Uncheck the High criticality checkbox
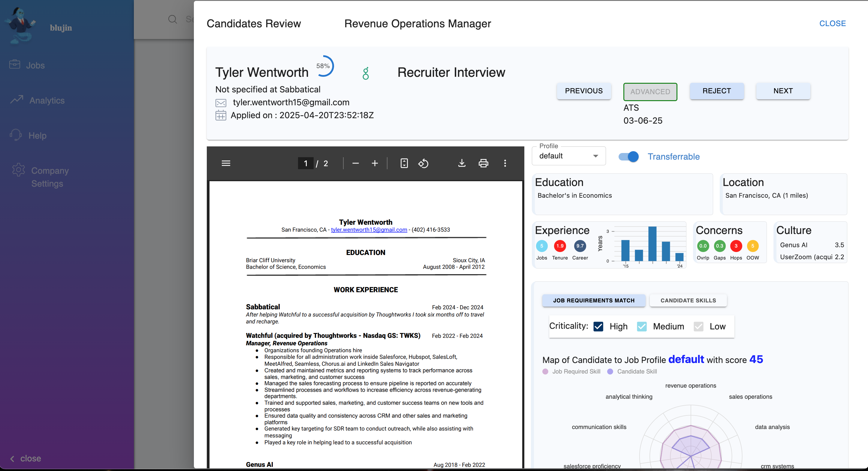This screenshot has width=868, height=471. [598, 326]
